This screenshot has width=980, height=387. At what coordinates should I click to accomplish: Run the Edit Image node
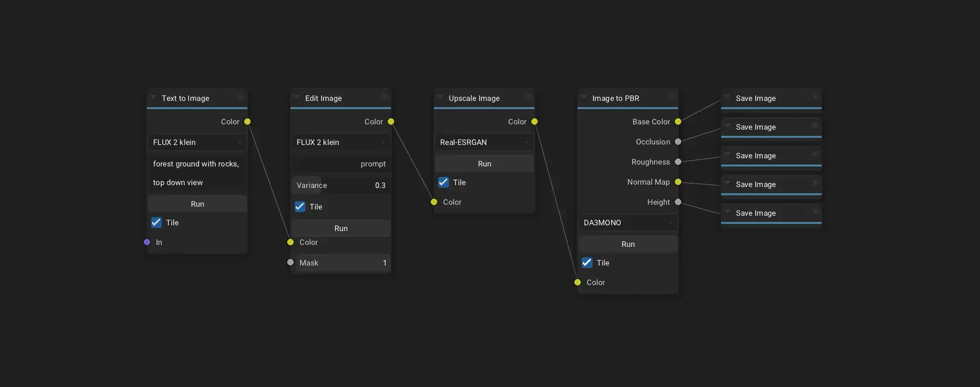pyautogui.click(x=341, y=228)
